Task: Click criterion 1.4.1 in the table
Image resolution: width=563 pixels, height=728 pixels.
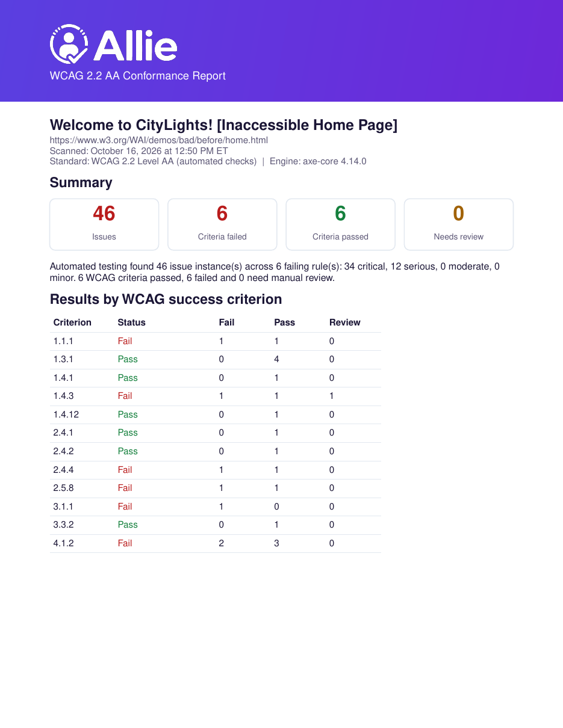Action: point(63,378)
